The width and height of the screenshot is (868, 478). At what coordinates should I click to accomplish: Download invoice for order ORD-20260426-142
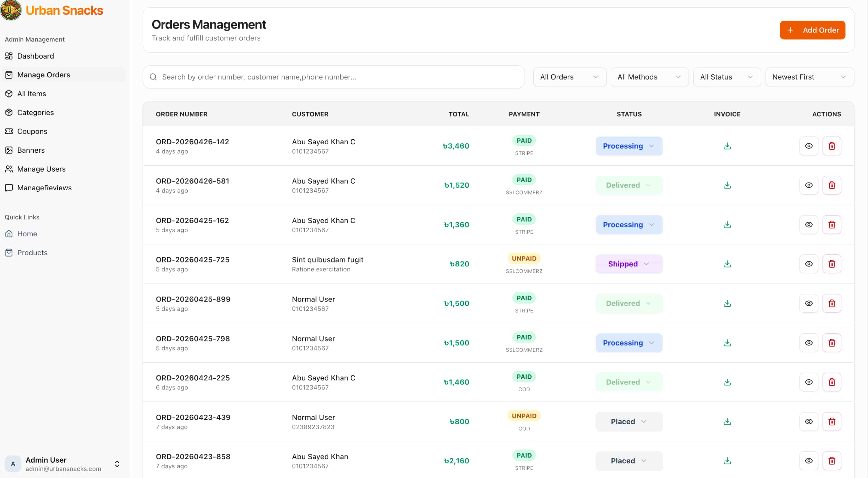(x=727, y=146)
